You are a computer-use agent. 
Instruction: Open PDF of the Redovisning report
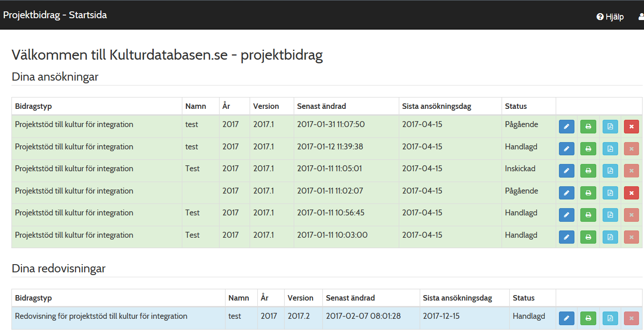coord(610,318)
